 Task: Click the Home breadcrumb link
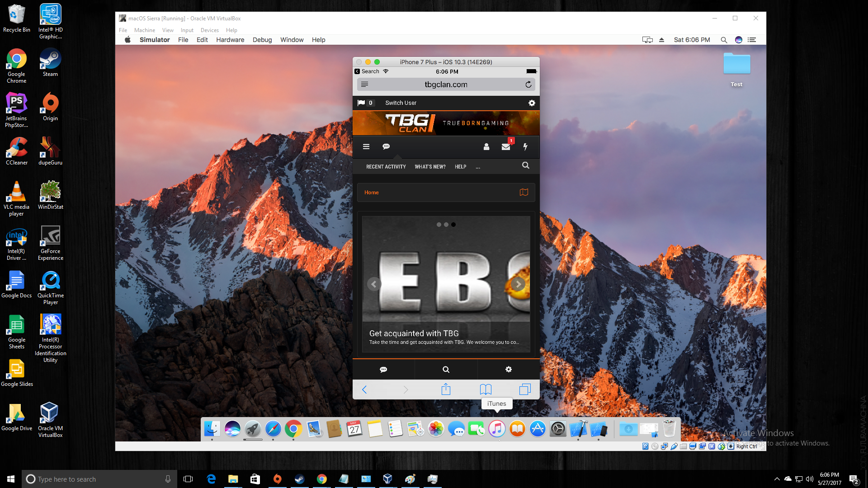point(372,192)
